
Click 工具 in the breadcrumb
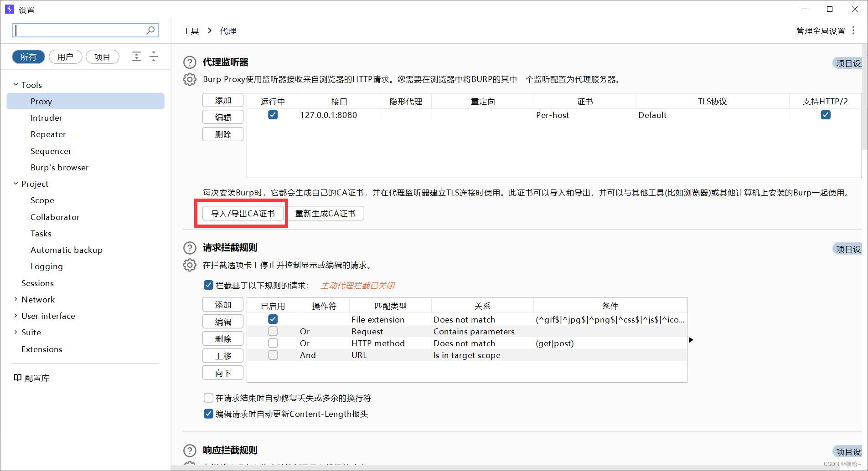click(x=191, y=31)
